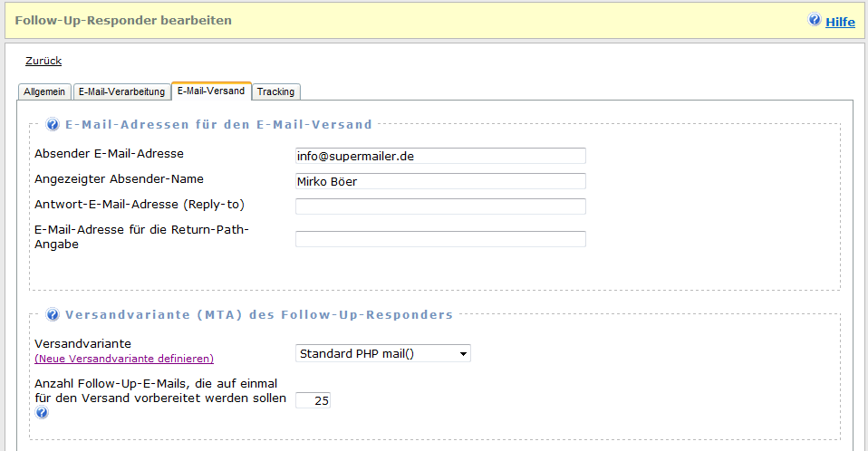Switch to the Tracking tab
This screenshot has width=868, height=451.
[x=275, y=91]
